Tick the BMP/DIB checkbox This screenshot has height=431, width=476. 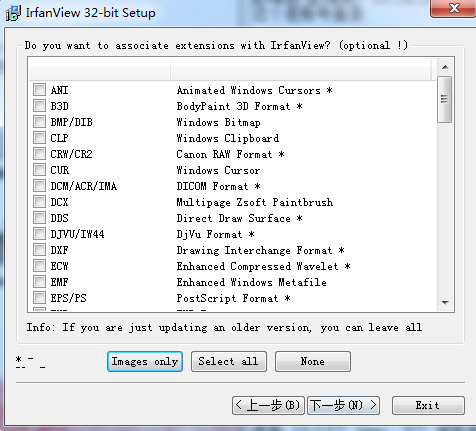(39, 122)
